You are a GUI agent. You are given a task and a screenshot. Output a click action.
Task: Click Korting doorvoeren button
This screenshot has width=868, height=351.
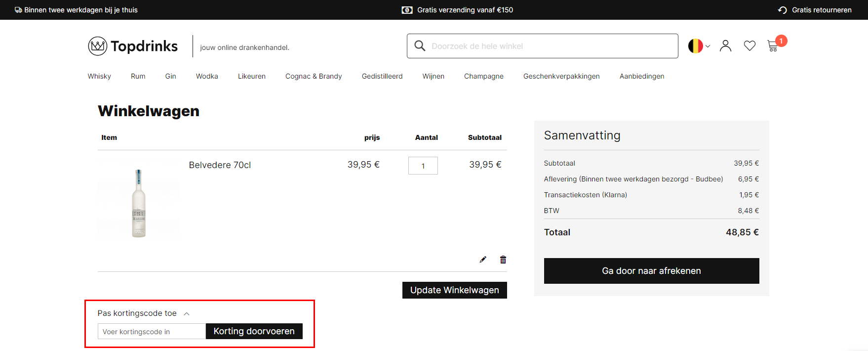[x=254, y=331]
